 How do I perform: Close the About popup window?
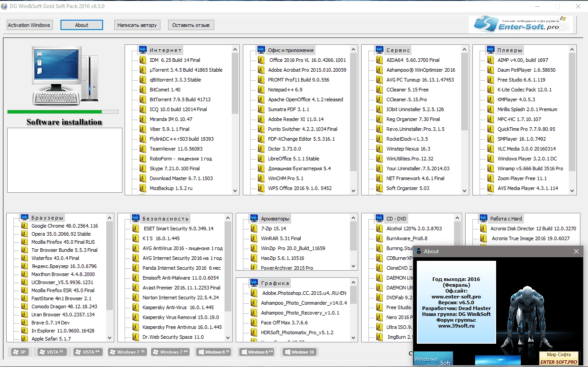coord(576,251)
